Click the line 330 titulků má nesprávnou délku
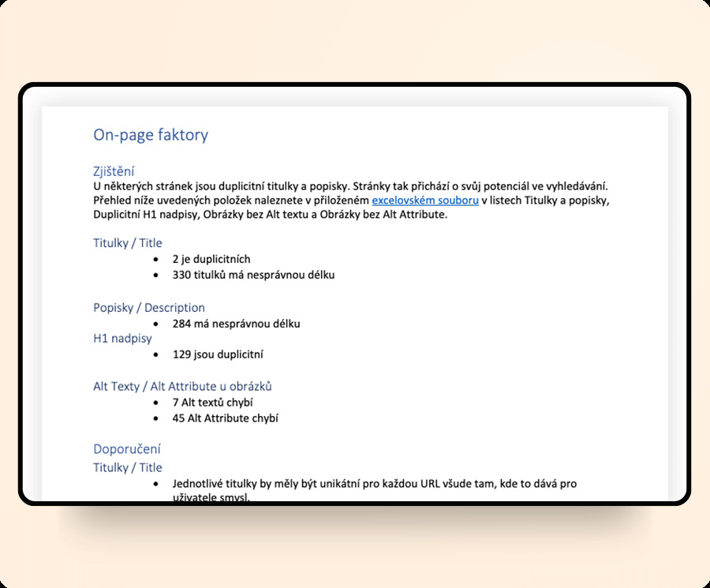The height and width of the screenshot is (588, 710). point(253,275)
